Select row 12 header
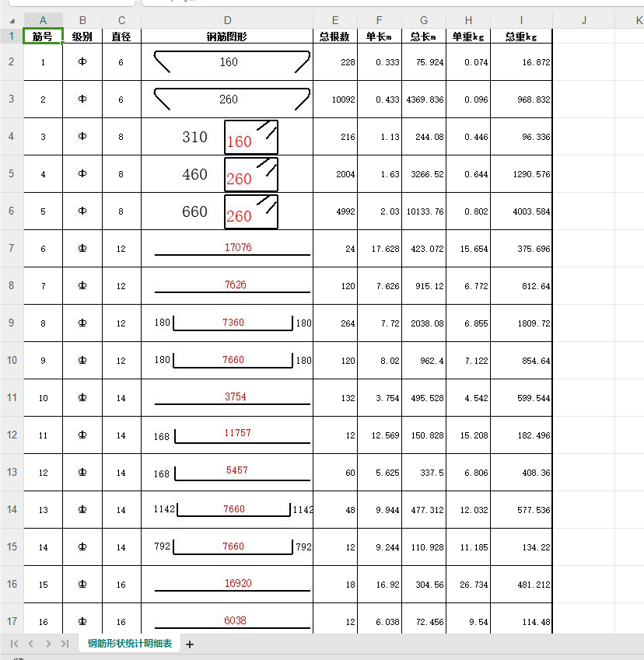This screenshot has width=644, height=660. 12,435
